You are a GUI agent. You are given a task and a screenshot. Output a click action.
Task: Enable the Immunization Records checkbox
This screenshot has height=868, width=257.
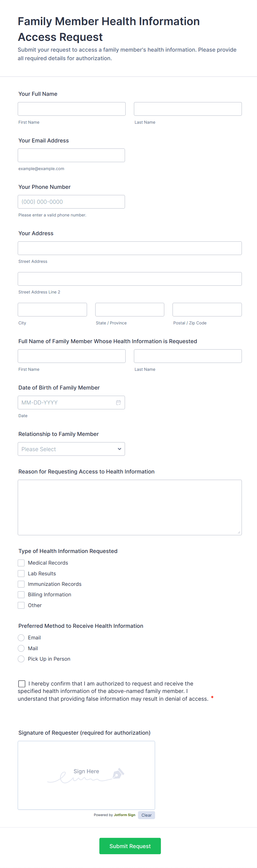click(x=21, y=584)
